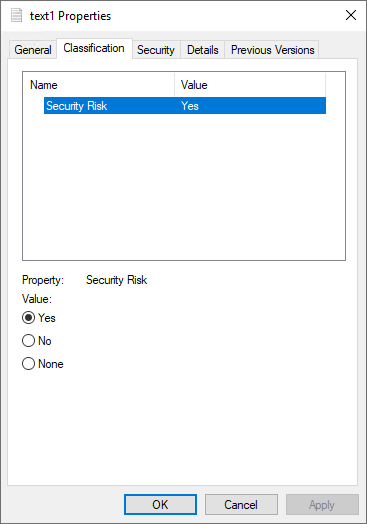Choose the Yes radio button
This screenshot has height=524, width=367.
[x=28, y=317]
